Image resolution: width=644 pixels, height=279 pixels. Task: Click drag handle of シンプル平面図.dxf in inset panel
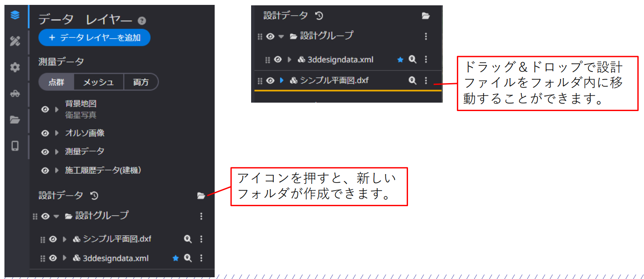tap(260, 81)
